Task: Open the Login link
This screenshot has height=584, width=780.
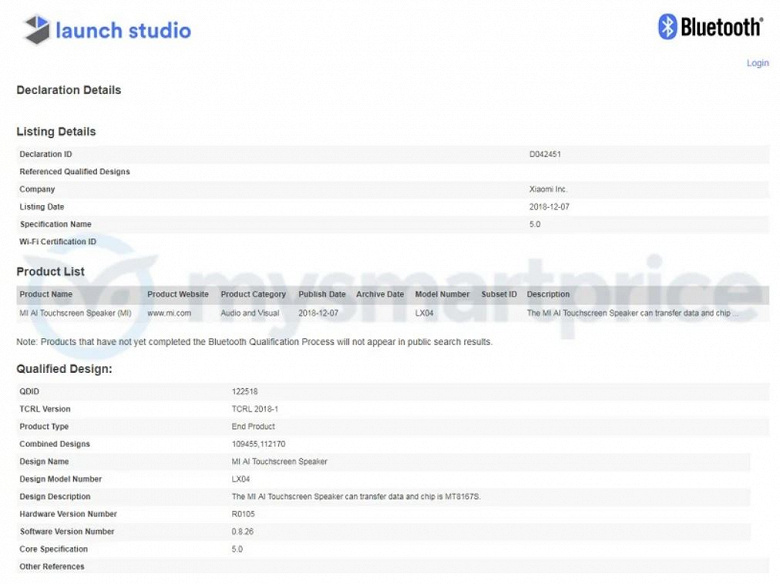Action: pos(757,63)
